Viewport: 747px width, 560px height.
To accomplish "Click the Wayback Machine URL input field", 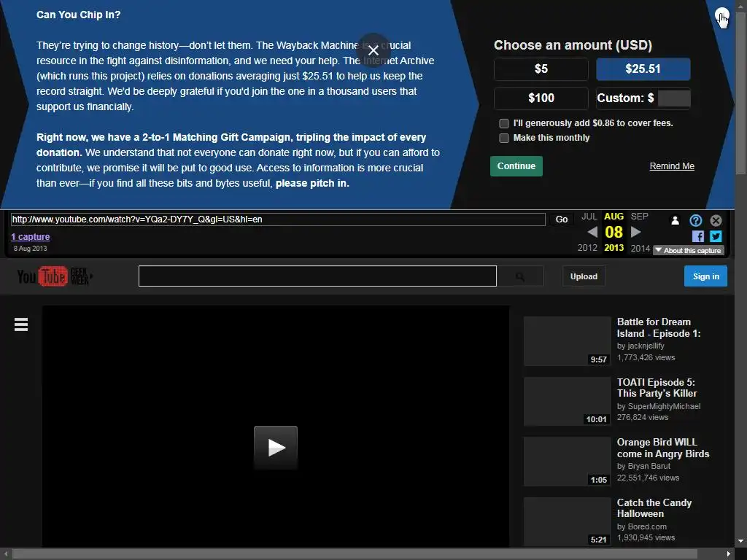I will (278, 219).
